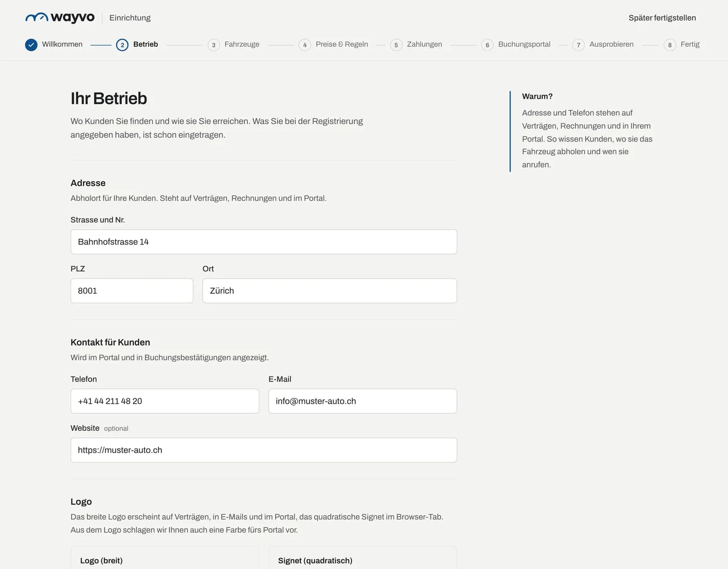Click the Logo section heading
The image size is (728, 569).
81,502
